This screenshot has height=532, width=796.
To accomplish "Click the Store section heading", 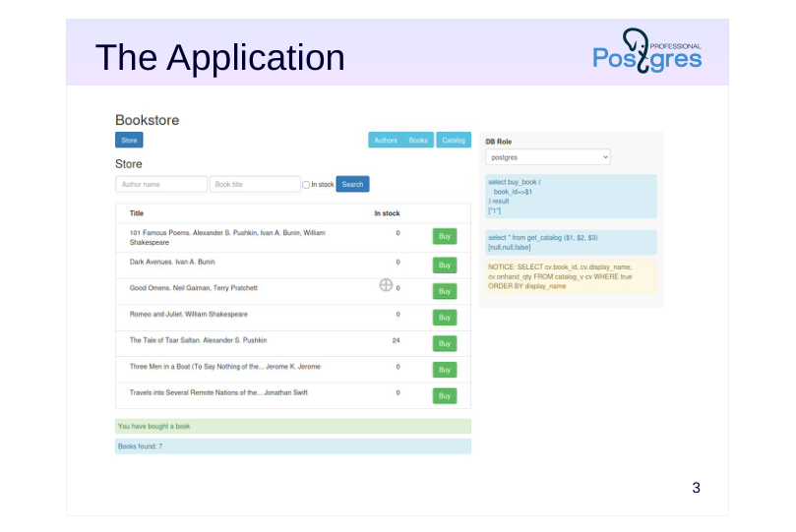I will [129, 164].
